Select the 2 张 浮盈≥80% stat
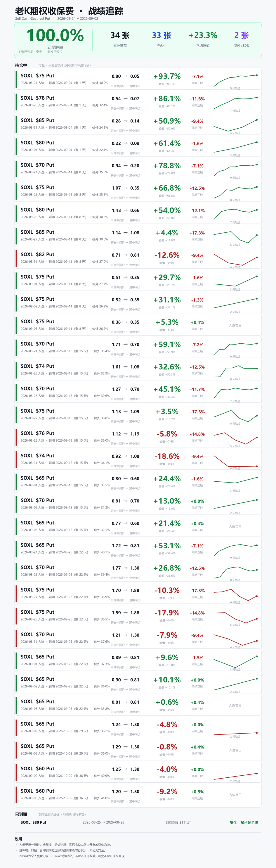 click(x=241, y=35)
